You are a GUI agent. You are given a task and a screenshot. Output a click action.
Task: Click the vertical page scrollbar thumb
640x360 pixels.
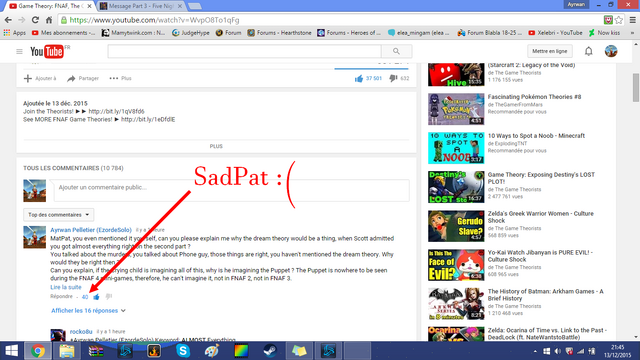tap(636, 88)
